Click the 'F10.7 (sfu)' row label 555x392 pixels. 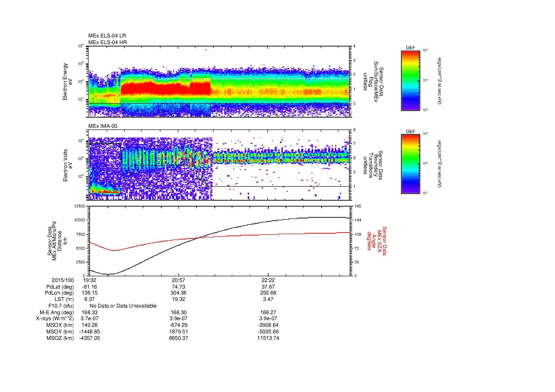61,306
